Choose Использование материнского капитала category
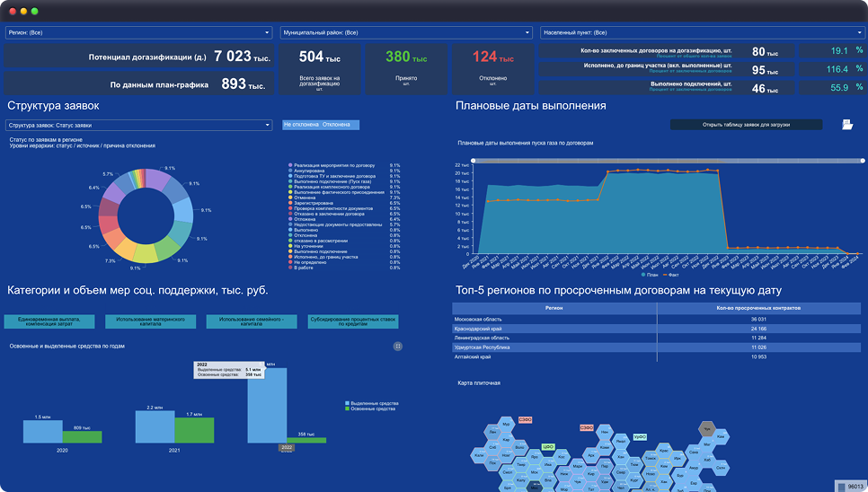 (151, 321)
